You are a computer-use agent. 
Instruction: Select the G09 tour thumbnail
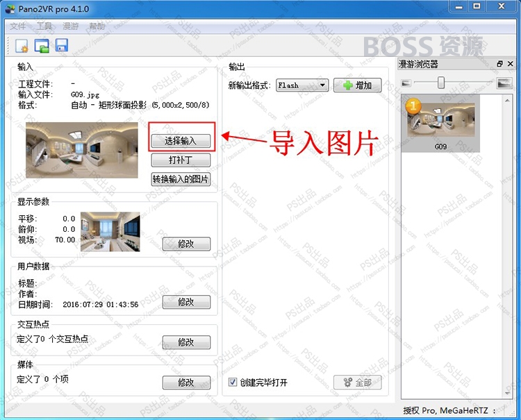click(440, 124)
